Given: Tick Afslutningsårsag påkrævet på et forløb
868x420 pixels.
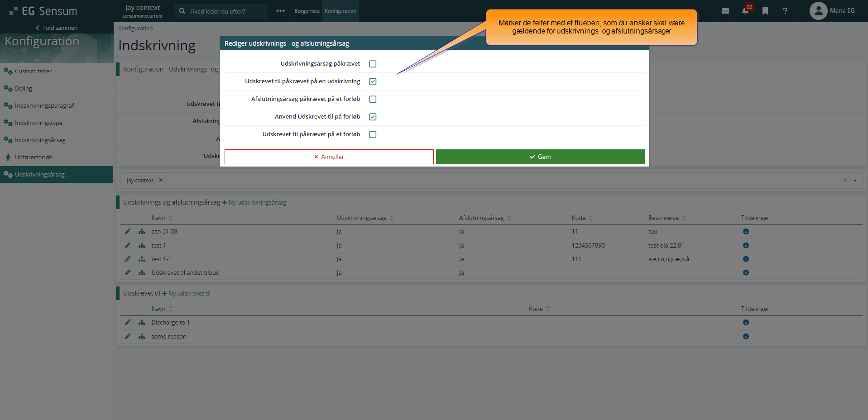Looking at the screenshot, I should click(x=373, y=99).
